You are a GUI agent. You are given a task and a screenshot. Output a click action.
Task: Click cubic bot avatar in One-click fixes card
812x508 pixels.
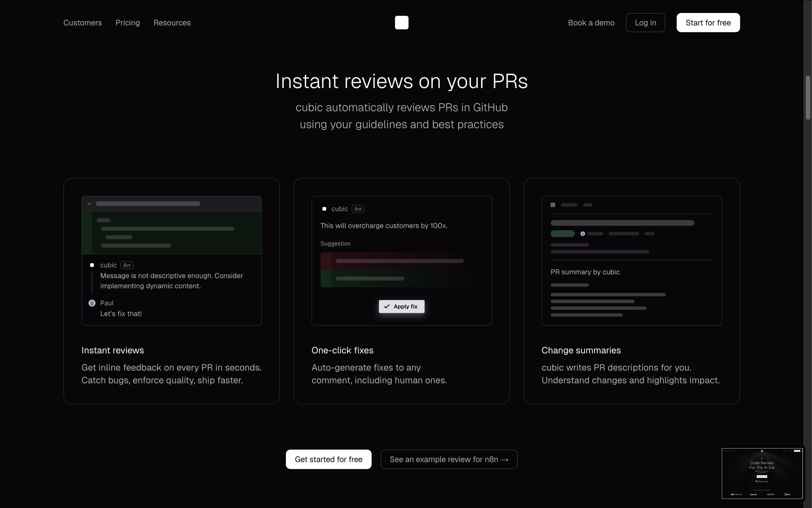[324, 209]
